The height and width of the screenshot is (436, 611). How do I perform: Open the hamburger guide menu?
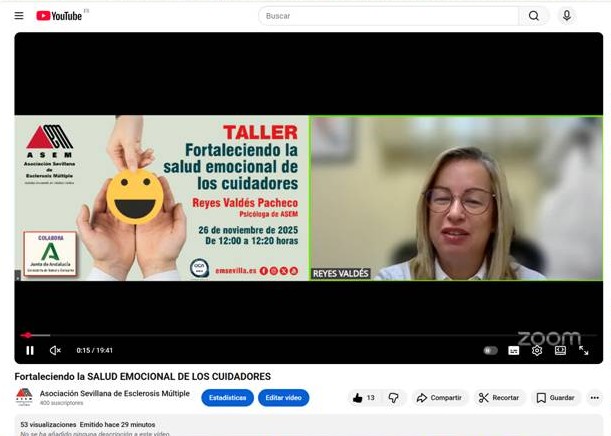[19, 16]
